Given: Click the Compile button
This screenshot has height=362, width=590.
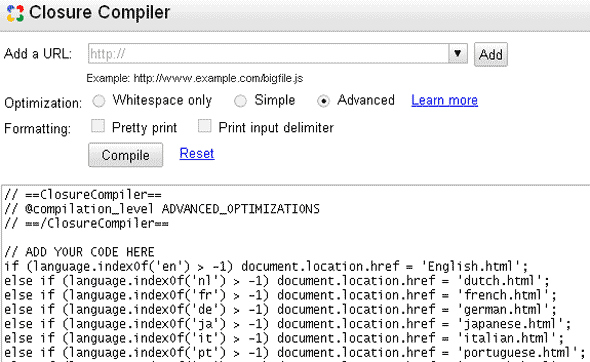Looking at the screenshot, I should 126,155.
